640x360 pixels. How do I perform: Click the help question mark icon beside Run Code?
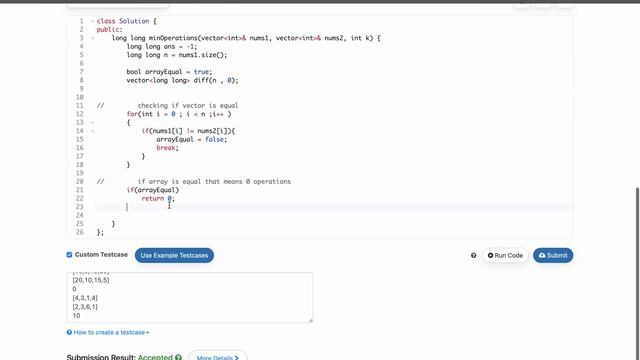(473, 256)
